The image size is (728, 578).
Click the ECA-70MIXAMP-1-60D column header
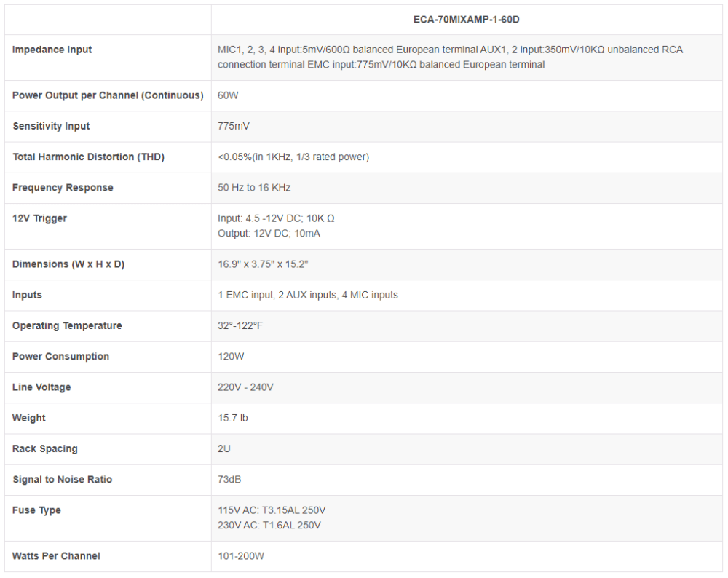click(x=466, y=20)
